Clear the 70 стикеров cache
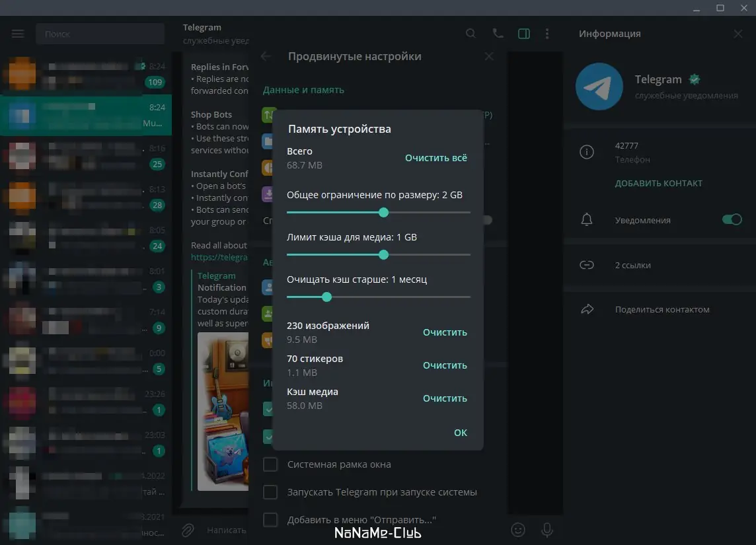The image size is (756, 545). (445, 365)
